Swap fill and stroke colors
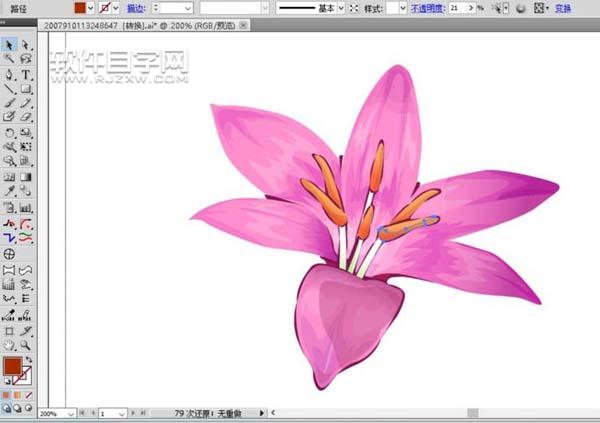 pos(30,359)
